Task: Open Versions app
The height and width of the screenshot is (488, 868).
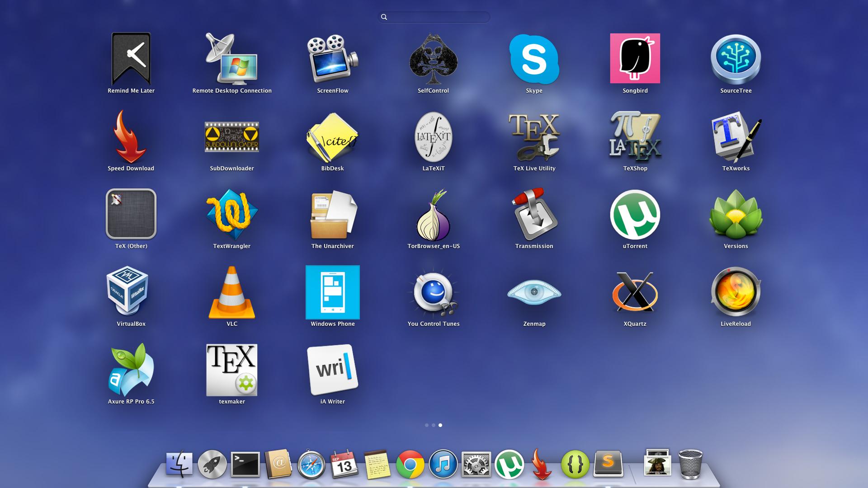Action: pyautogui.click(x=736, y=214)
